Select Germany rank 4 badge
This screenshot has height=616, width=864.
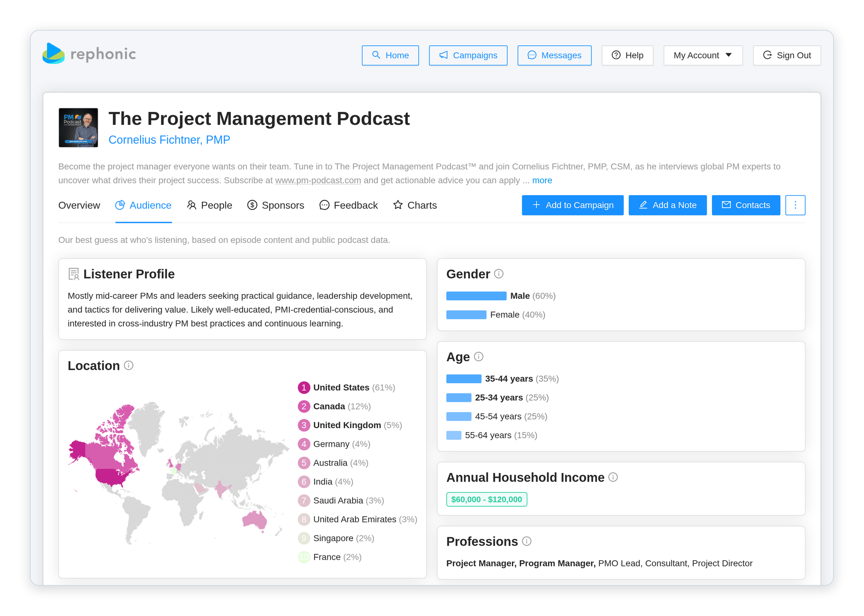[304, 444]
